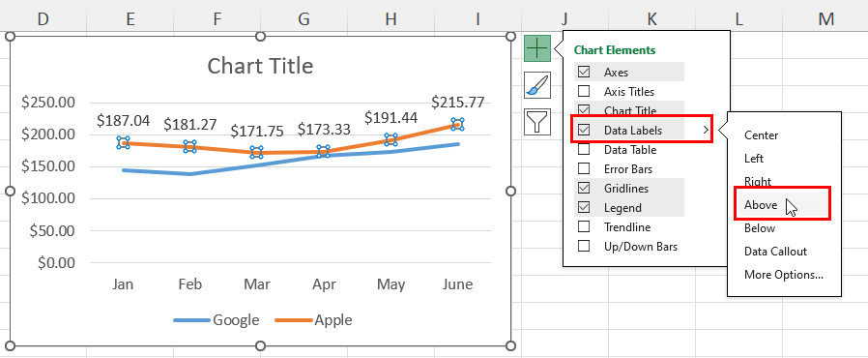868x358 pixels.
Task: Click the chart's bottom-center resize handle
Action: tap(261, 346)
